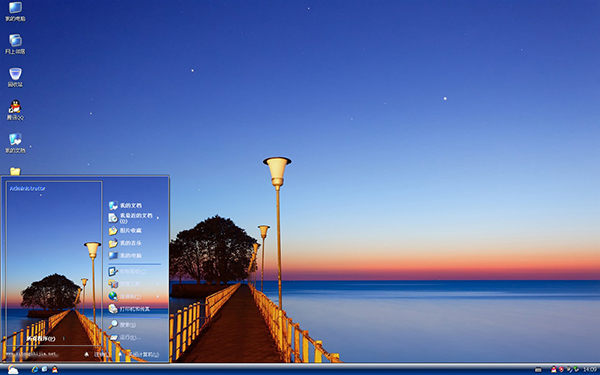Check the taskbar clock showing 14:09
This screenshot has height=375, width=600.
click(x=590, y=370)
